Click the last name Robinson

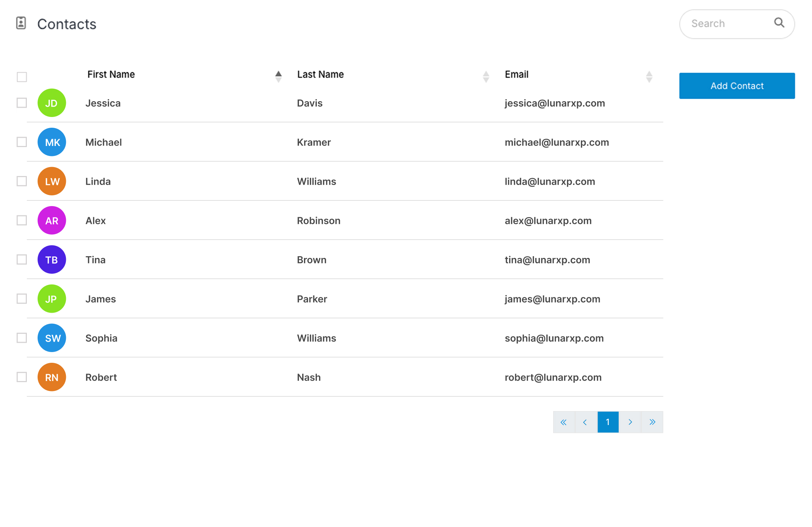click(x=319, y=221)
